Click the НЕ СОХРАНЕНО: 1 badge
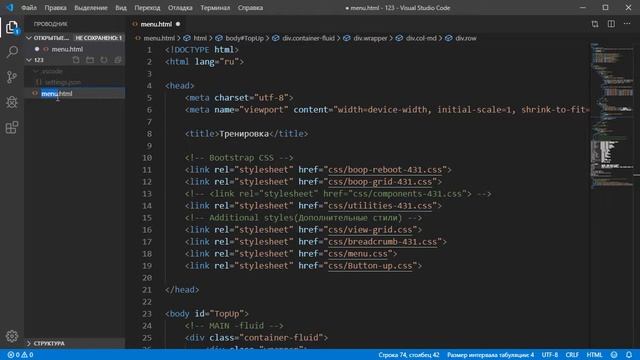 (x=98, y=38)
